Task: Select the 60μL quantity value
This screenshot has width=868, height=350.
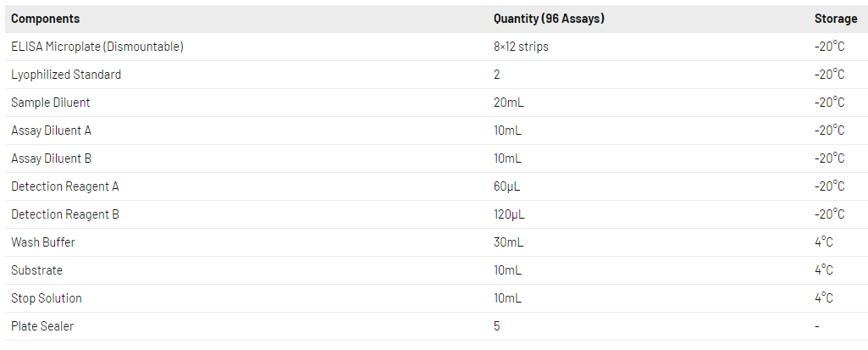Action: [x=507, y=186]
